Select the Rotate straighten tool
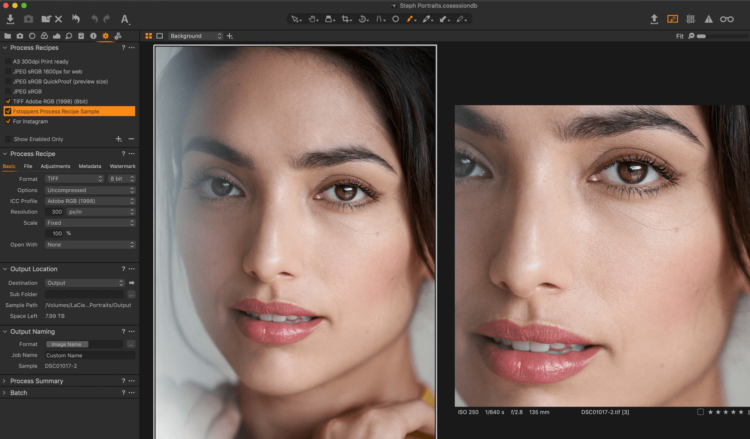750x439 pixels. pos(363,19)
